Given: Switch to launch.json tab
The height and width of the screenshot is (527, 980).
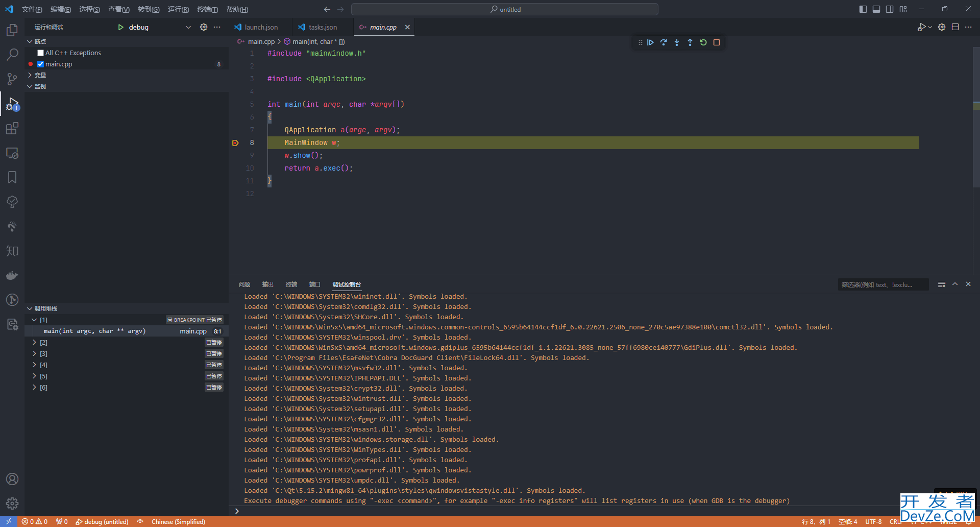Looking at the screenshot, I should tap(261, 27).
